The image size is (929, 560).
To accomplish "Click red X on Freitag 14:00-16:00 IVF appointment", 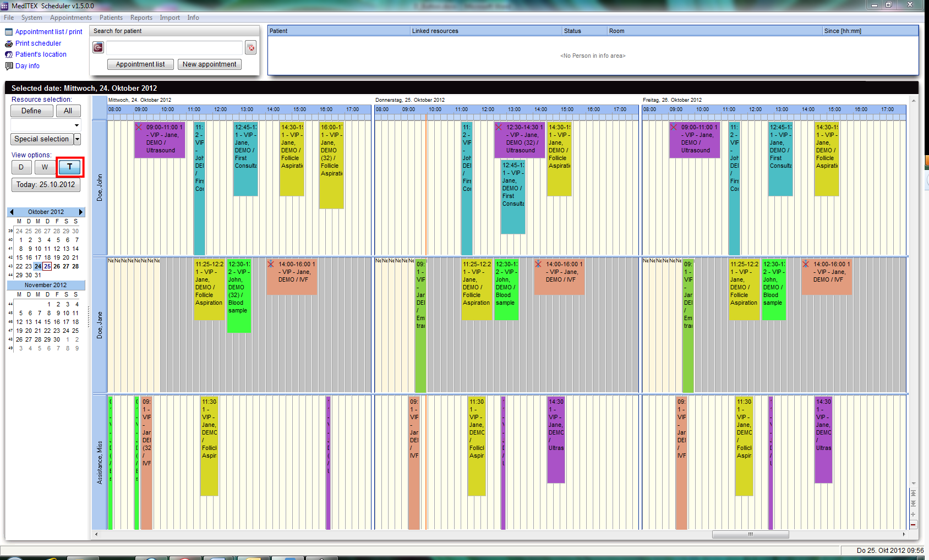I will coord(806,264).
